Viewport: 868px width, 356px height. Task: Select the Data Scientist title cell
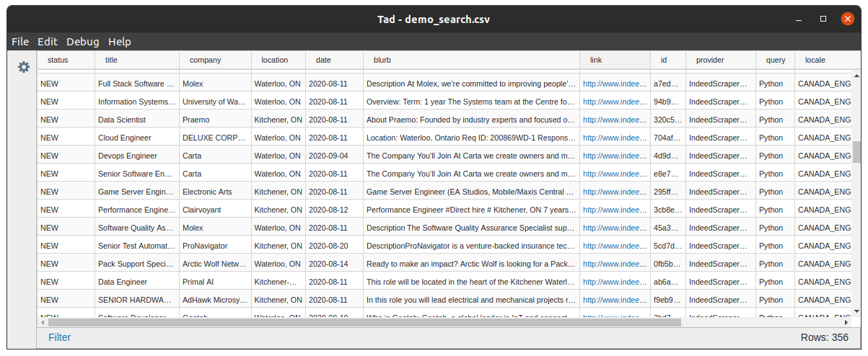tap(137, 120)
